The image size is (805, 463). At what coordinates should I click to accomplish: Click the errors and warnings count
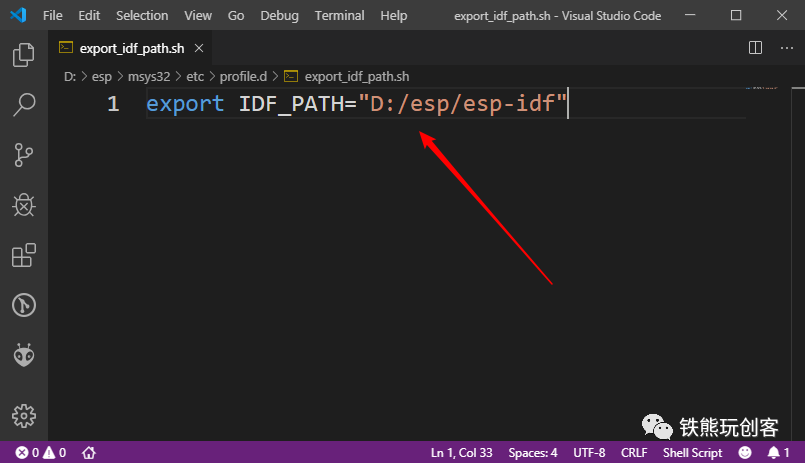click(x=41, y=453)
